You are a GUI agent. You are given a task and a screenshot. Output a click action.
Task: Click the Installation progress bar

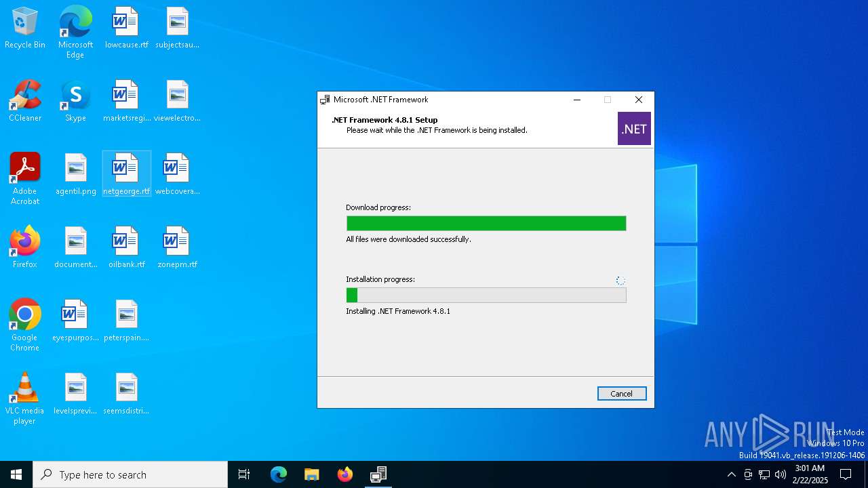[486, 296]
